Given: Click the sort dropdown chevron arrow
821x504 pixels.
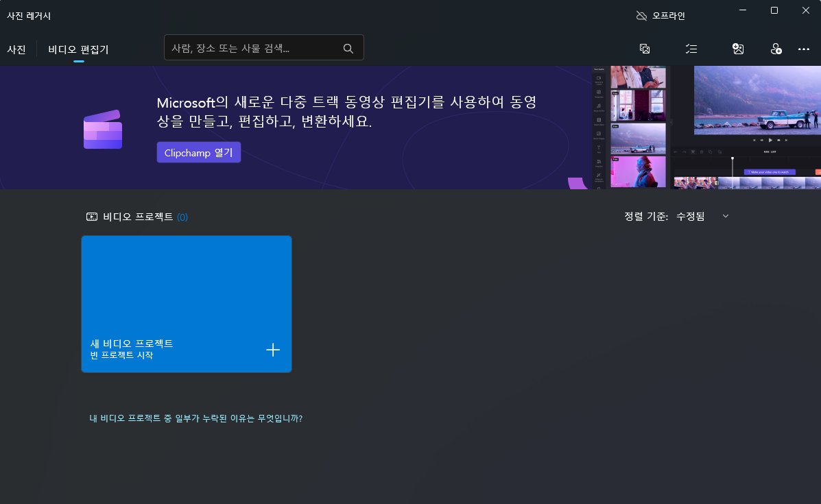Looking at the screenshot, I should pyautogui.click(x=725, y=216).
